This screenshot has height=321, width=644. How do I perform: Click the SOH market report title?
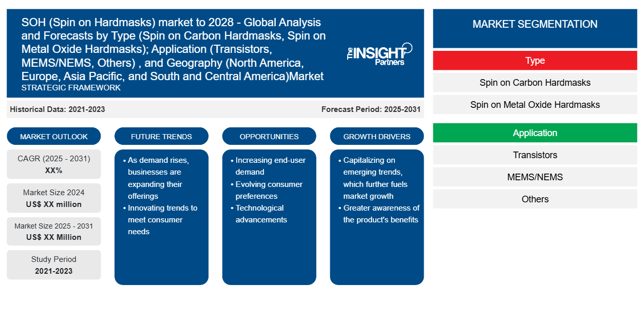(x=174, y=49)
